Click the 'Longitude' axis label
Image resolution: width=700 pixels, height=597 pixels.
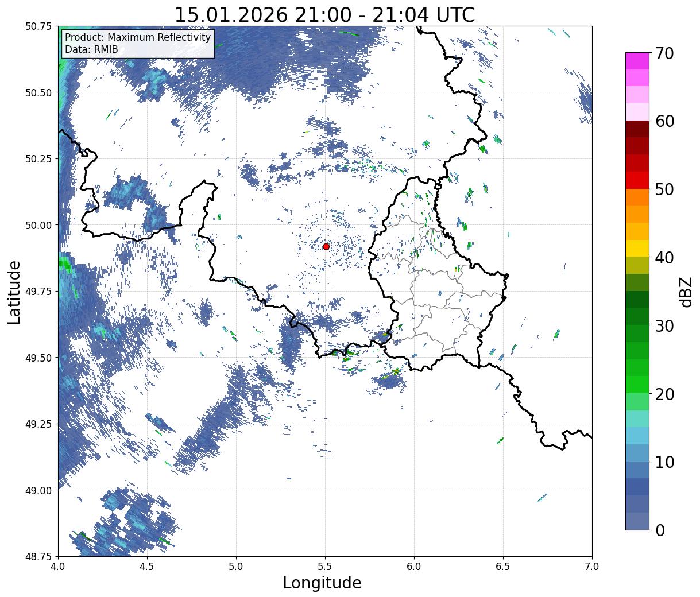[x=322, y=583]
